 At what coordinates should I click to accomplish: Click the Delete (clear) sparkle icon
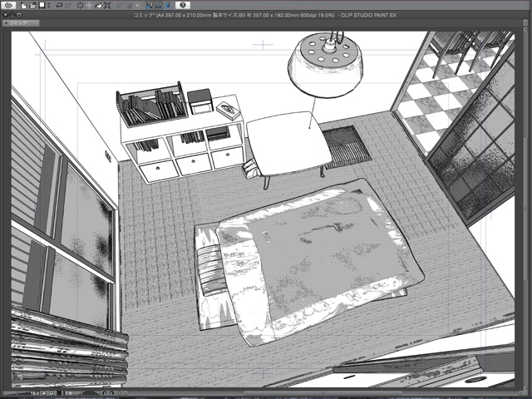pos(80,6)
